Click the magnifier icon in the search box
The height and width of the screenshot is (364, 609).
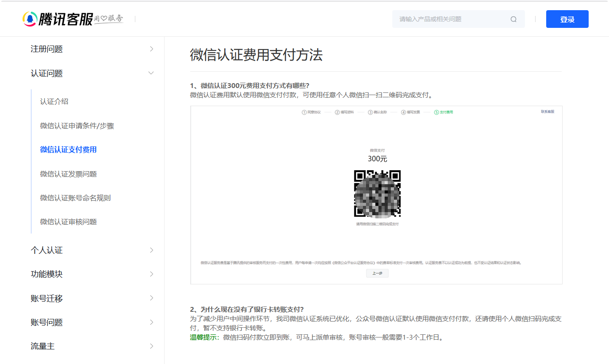513,19
